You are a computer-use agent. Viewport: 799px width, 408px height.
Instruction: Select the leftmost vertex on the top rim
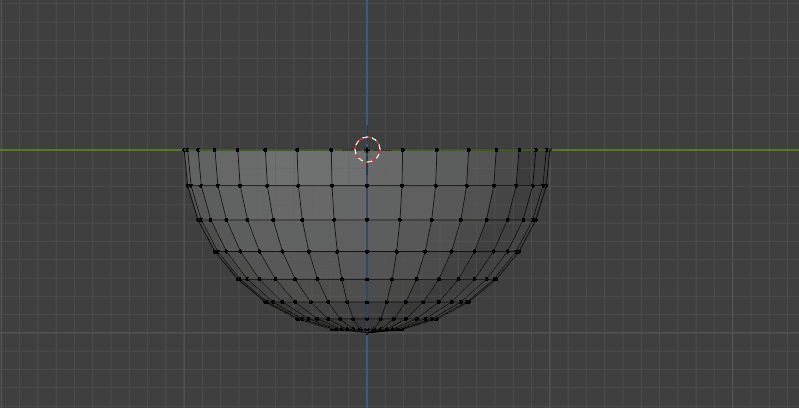[185, 150]
